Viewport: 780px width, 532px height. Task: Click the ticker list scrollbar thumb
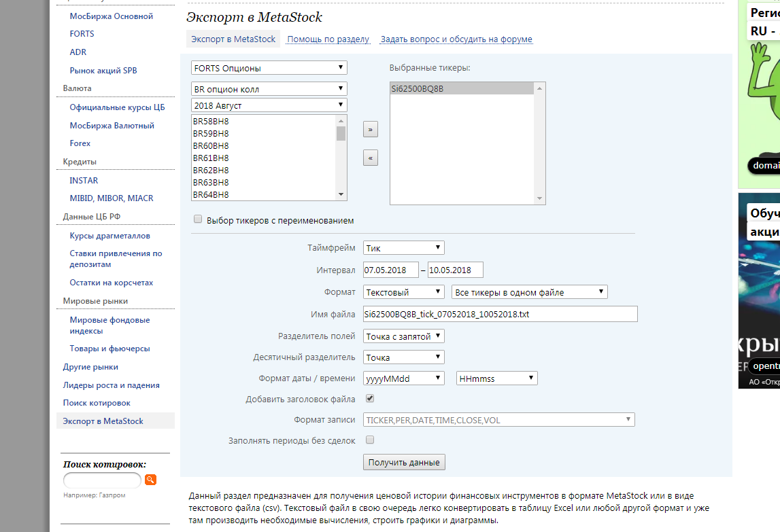coord(341,134)
